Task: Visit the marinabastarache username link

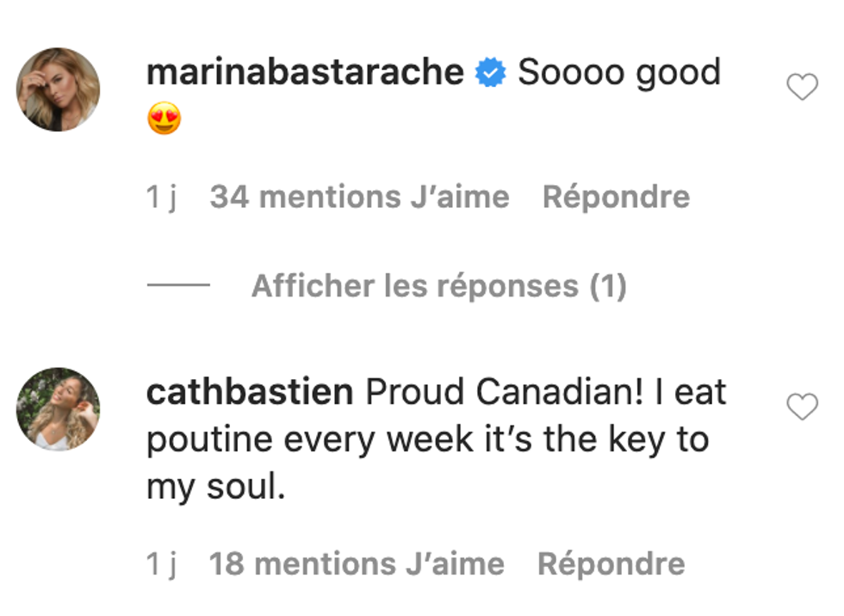Action: pyautogui.click(x=306, y=72)
